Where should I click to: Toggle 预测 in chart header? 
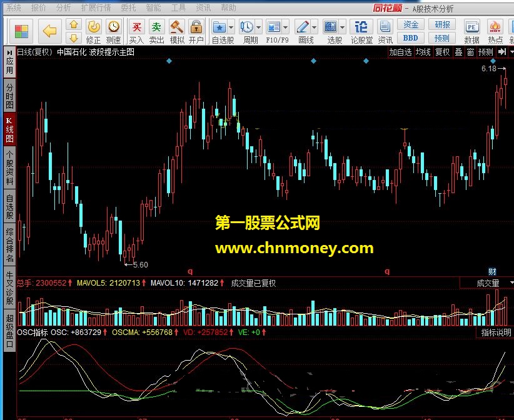point(485,52)
